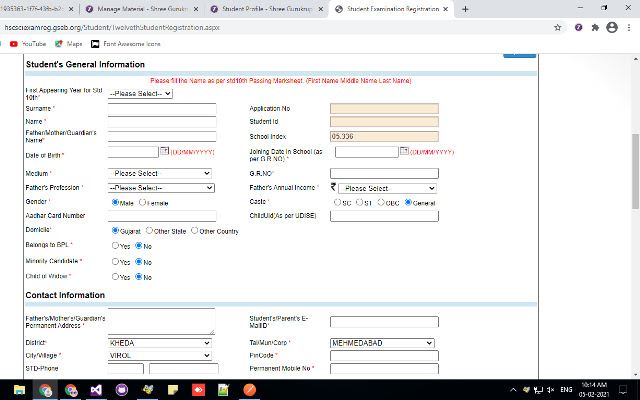Close the Student Profile tab

[321, 9]
